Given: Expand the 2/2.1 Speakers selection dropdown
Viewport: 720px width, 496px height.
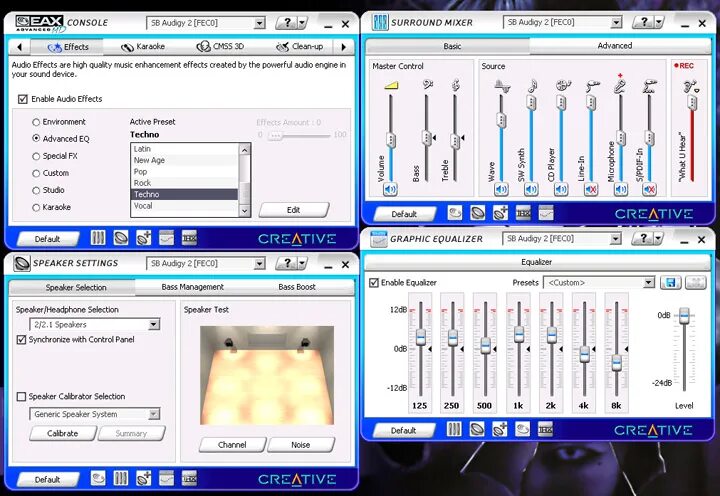Looking at the screenshot, I should [154, 325].
